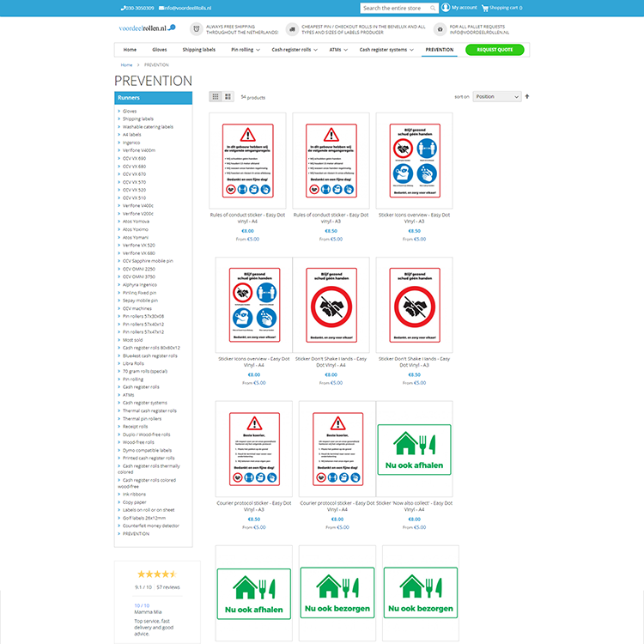Switch to large grid view
The height and width of the screenshot is (644, 644).
click(228, 97)
